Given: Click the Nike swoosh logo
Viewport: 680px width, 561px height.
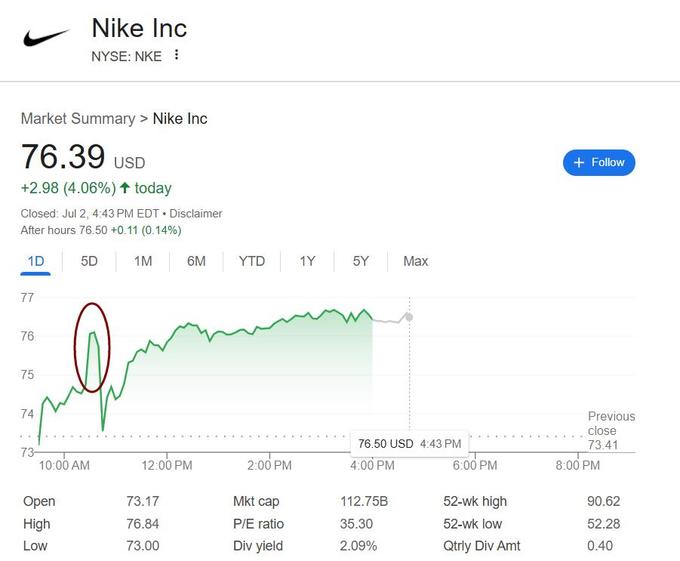Looking at the screenshot, I should (46, 38).
